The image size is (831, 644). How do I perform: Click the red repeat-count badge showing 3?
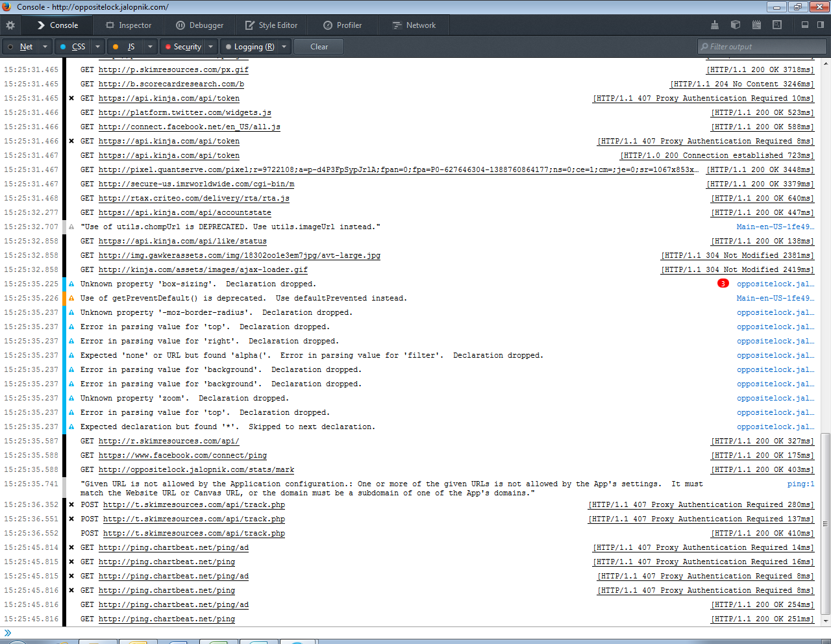pos(723,284)
